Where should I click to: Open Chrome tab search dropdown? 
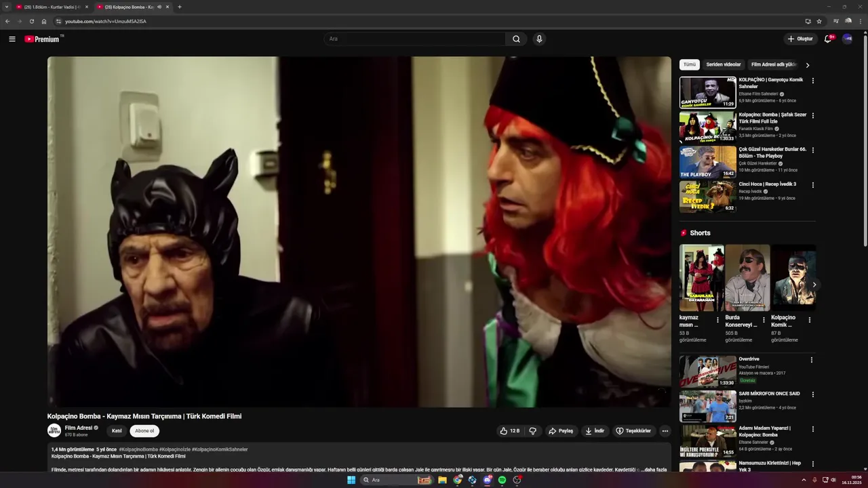[7, 7]
